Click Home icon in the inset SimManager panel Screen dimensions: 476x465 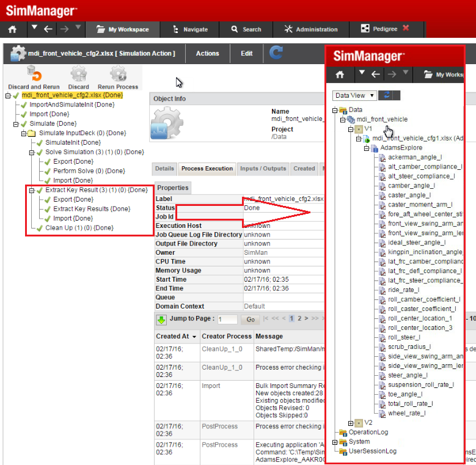tap(340, 75)
